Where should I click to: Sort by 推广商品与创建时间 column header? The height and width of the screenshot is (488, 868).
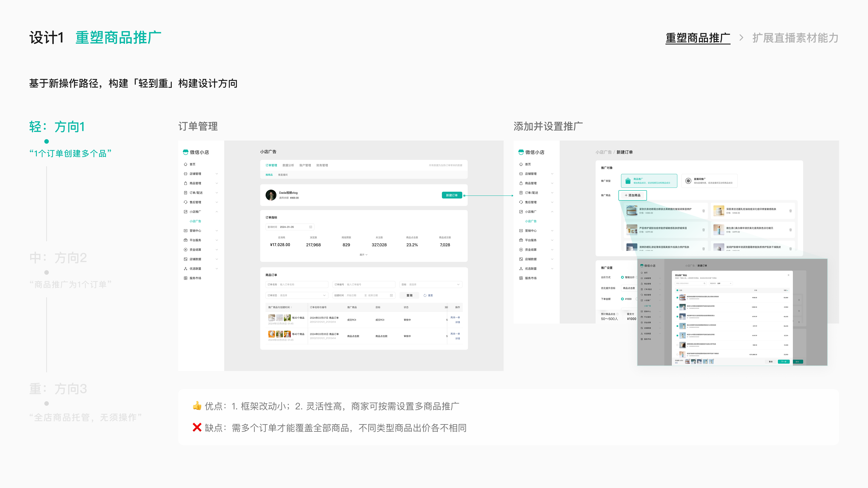coord(280,307)
